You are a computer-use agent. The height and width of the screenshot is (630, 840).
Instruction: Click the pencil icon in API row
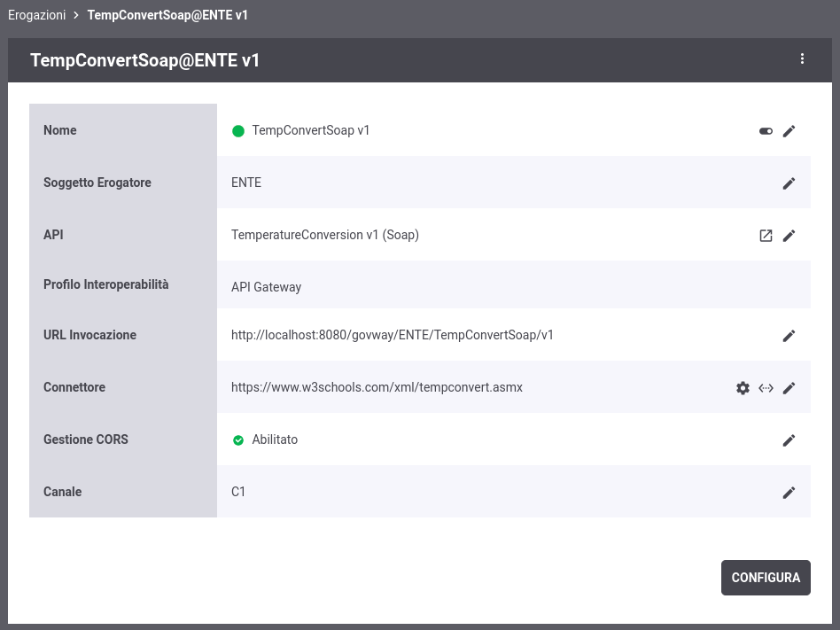789,236
